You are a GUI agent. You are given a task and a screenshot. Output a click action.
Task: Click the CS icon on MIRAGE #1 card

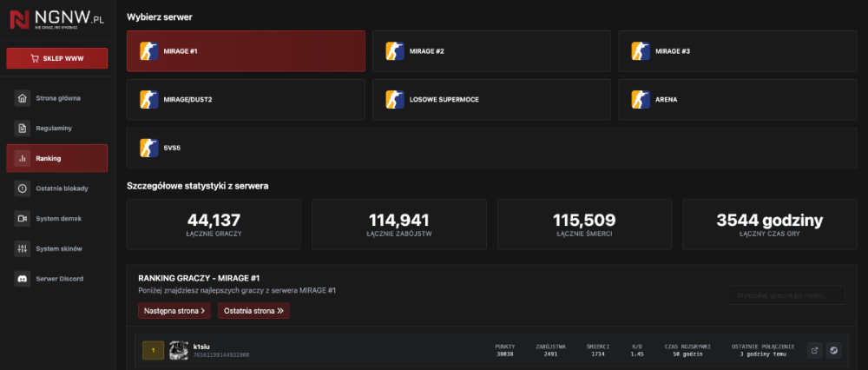point(149,51)
